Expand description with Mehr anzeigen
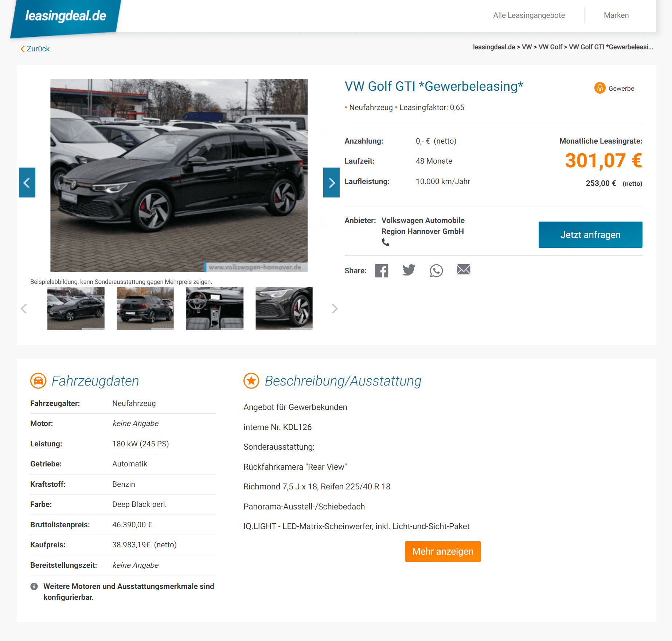672x641 pixels. tap(443, 551)
